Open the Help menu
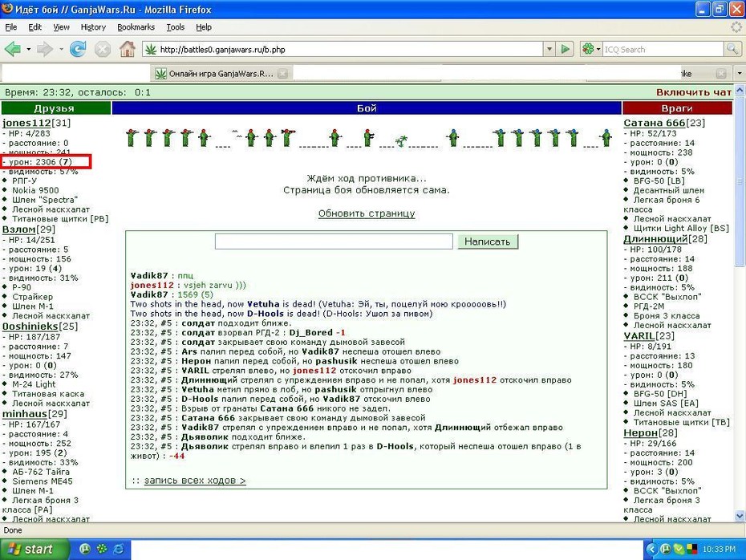Viewport: 746px width, 560px height. point(204,27)
